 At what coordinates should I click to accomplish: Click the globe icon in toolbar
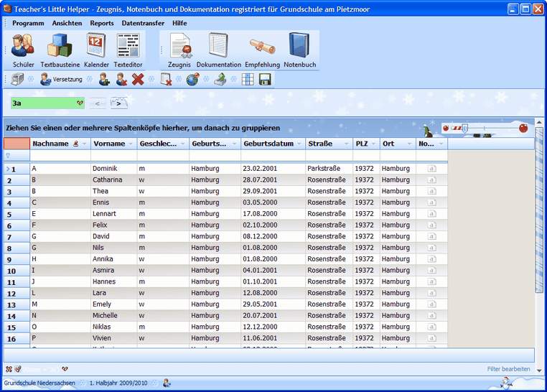[x=192, y=80]
